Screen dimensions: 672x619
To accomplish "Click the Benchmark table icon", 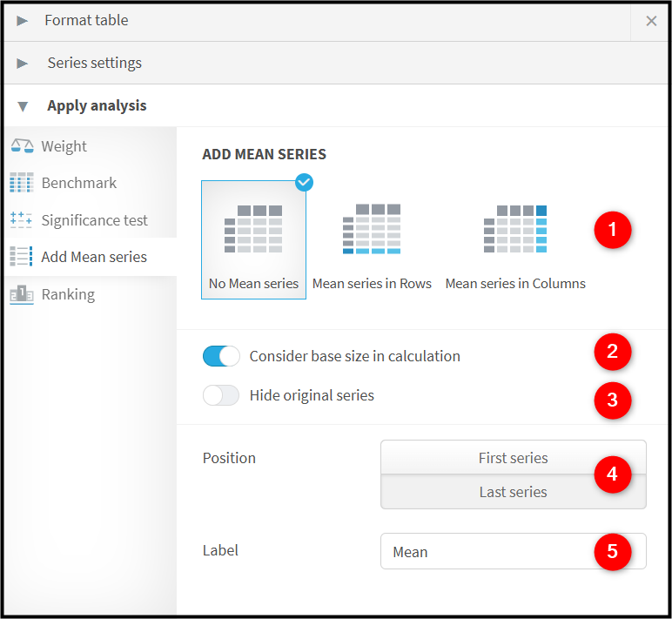I will point(22,183).
